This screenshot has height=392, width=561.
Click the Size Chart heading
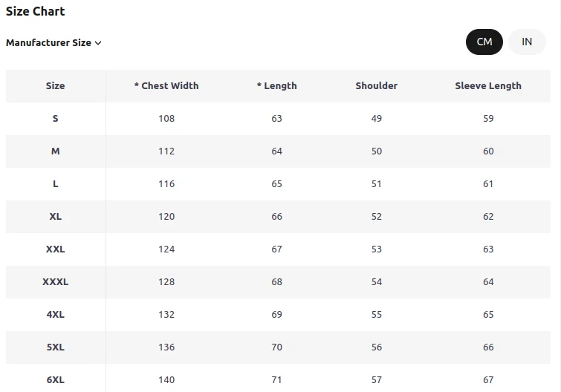pos(36,11)
